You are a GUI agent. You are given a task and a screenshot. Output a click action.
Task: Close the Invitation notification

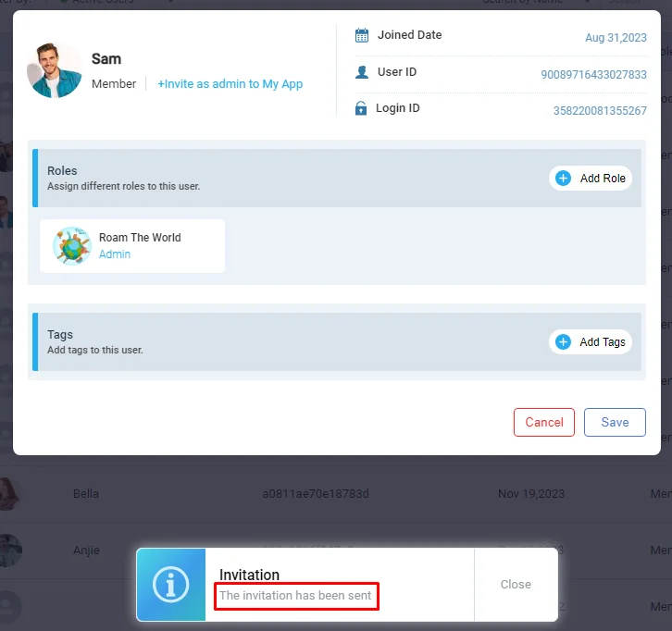click(516, 585)
